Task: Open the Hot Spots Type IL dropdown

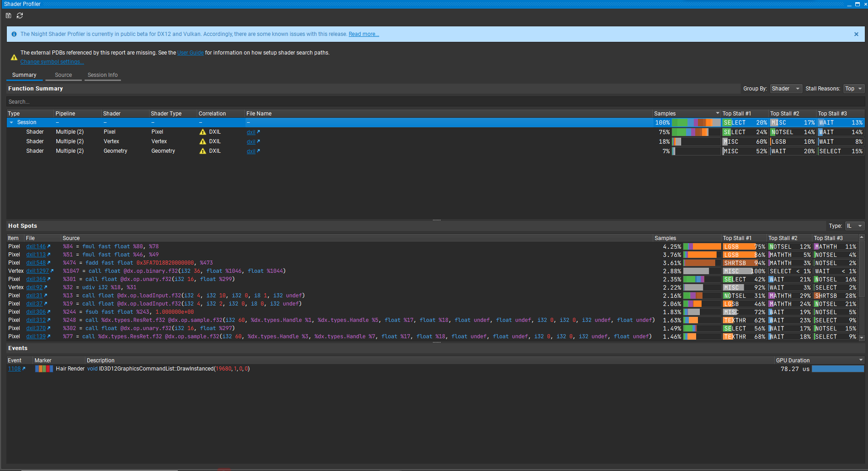Action: tap(854, 226)
